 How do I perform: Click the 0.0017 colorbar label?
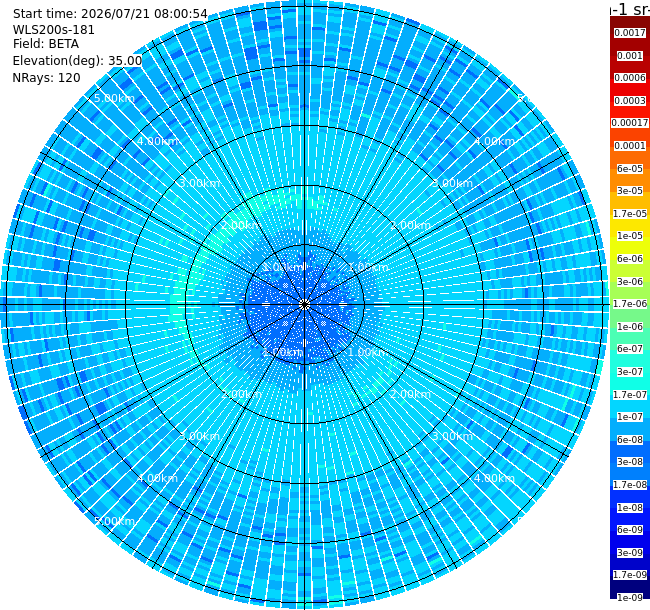click(630, 33)
